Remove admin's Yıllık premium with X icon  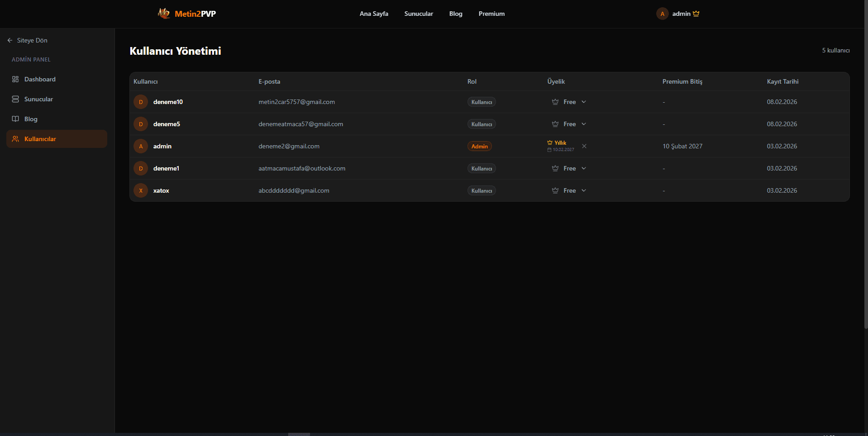click(584, 146)
